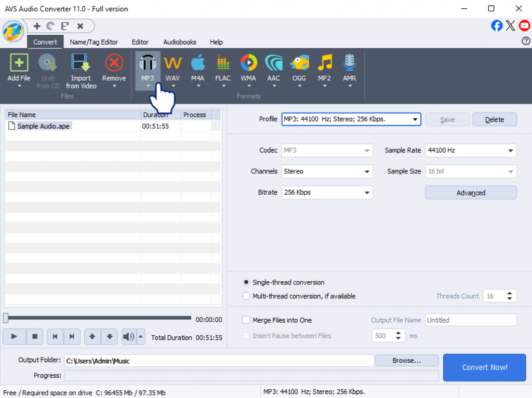Click the pause duration 500 ms stepper
532x398 pixels.
(x=398, y=336)
